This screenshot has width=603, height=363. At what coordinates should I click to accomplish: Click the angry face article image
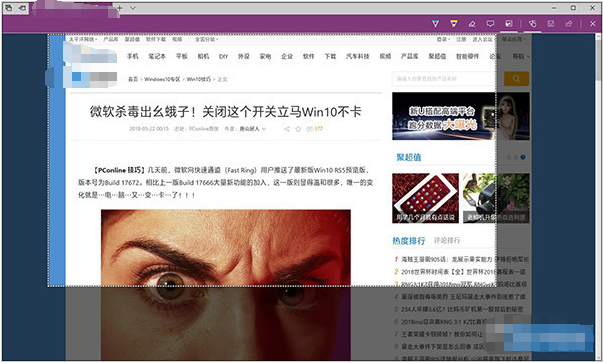click(x=226, y=285)
